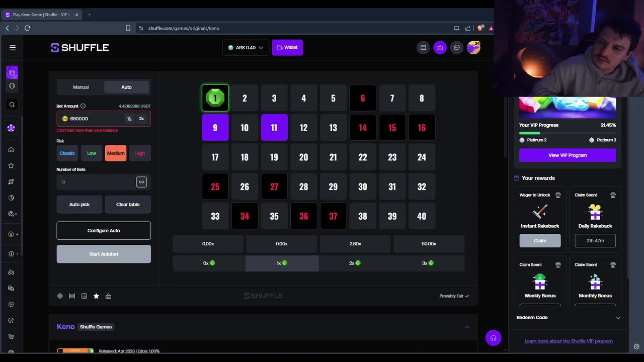Click Start Autobet button

[x=104, y=254]
